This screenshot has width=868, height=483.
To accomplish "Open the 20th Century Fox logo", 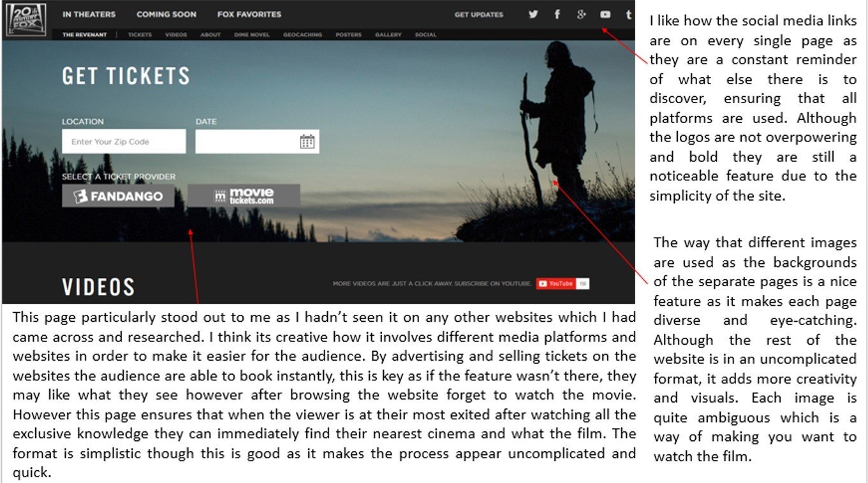I will [x=26, y=19].
